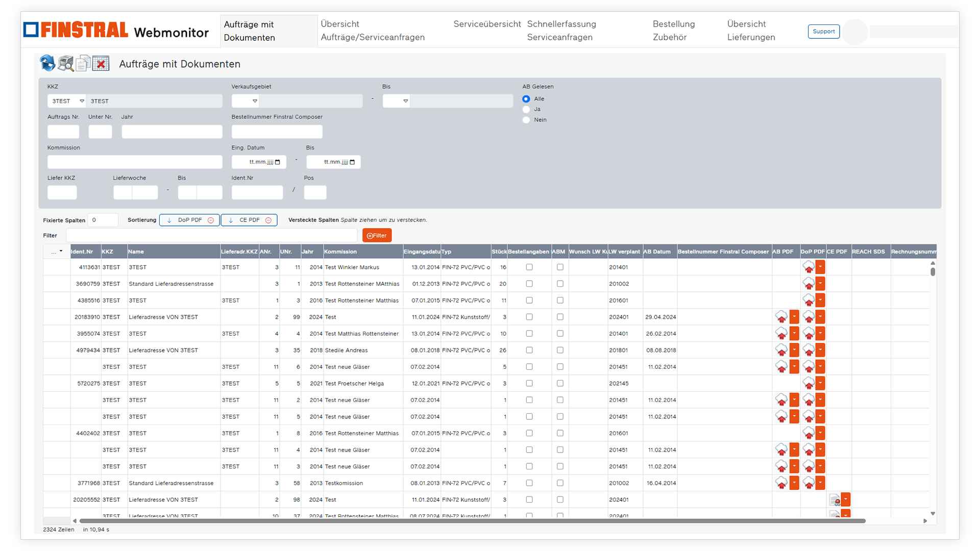Click the table's horizontal scrollbar
Image resolution: width=980 pixels, height=551 pixels.
coord(472,521)
